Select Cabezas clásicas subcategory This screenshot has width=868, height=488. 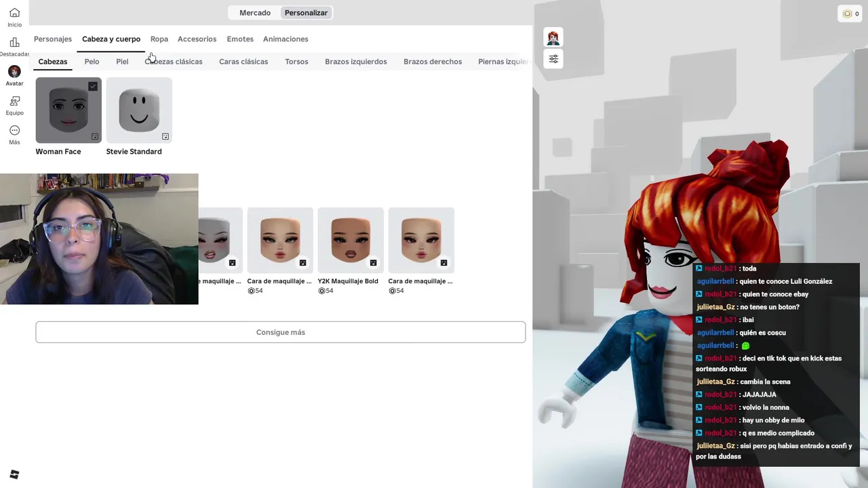tap(174, 62)
